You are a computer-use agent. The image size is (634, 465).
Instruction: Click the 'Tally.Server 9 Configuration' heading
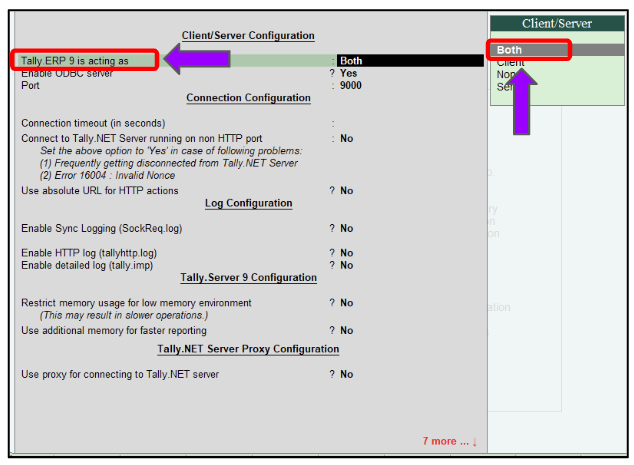click(x=248, y=277)
